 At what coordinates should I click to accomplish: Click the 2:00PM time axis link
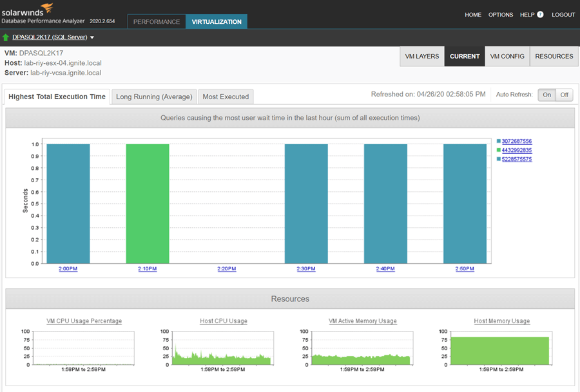[x=68, y=268]
